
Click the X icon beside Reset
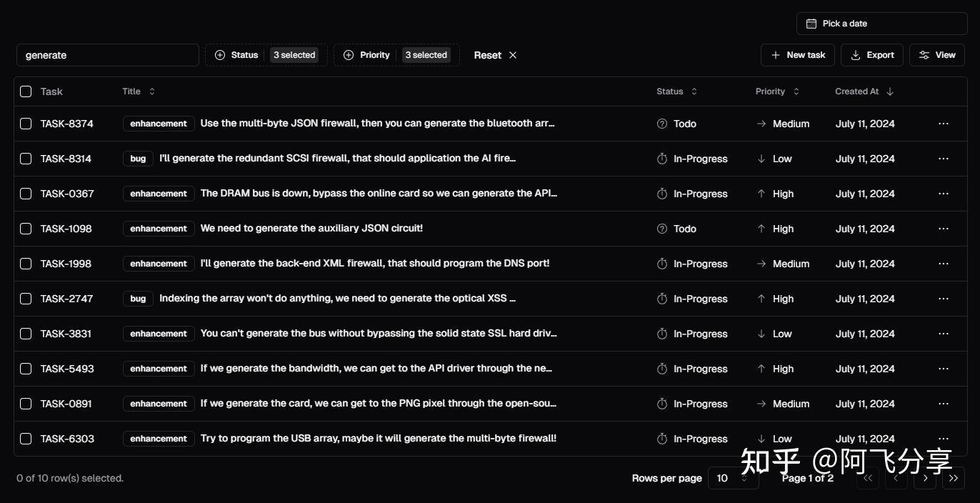click(513, 55)
